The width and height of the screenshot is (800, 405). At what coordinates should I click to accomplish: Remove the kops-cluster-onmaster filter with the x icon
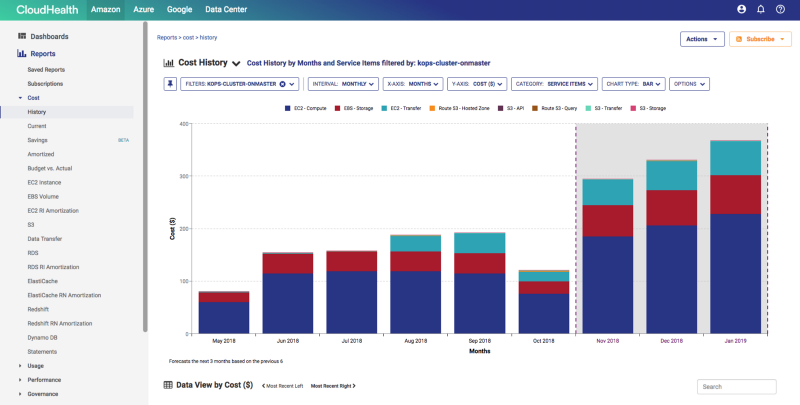[282, 84]
